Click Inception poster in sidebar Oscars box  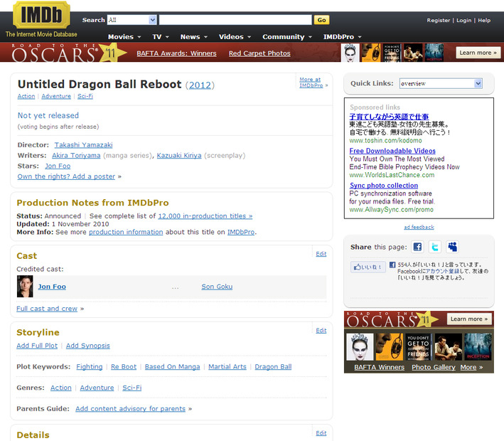point(478,346)
